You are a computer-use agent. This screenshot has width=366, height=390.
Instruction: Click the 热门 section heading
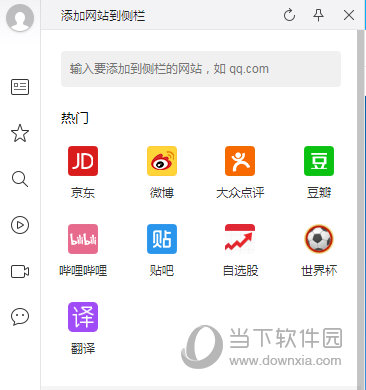coord(75,118)
